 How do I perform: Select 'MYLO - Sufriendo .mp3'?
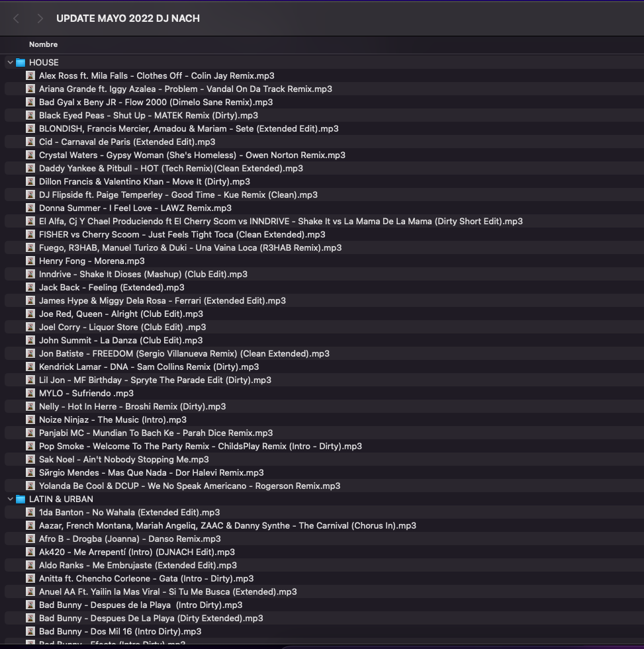click(86, 394)
